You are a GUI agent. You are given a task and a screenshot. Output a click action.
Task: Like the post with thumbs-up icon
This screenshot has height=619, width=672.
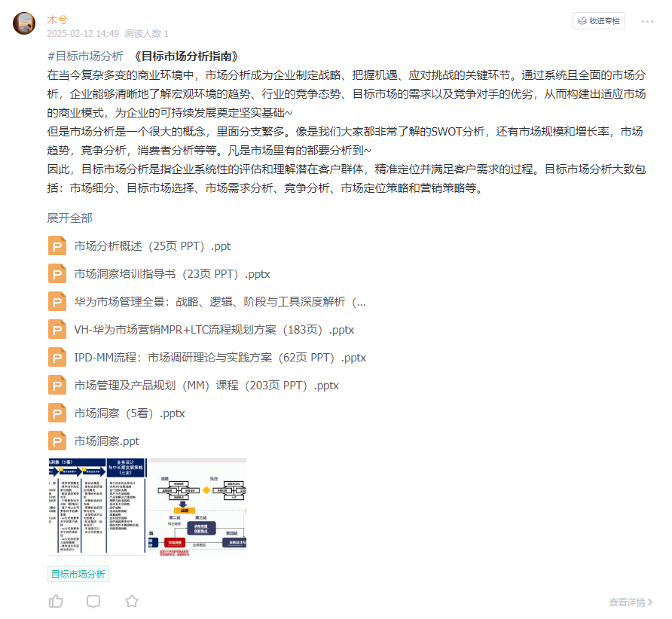pyautogui.click(x=56, y=602)
